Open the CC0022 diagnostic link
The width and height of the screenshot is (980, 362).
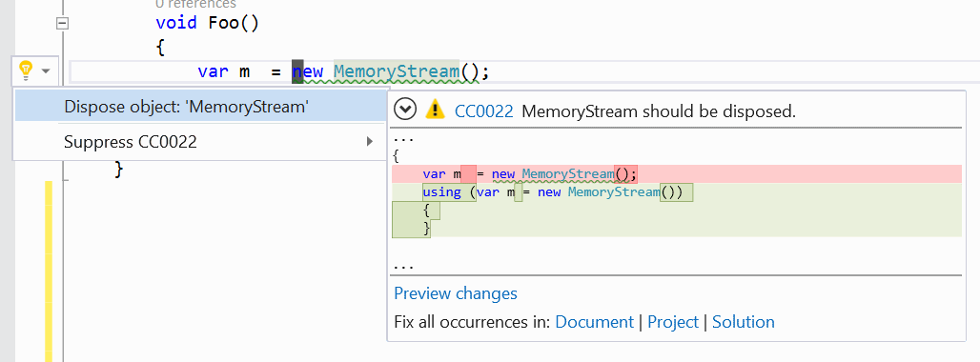point(483,111)
